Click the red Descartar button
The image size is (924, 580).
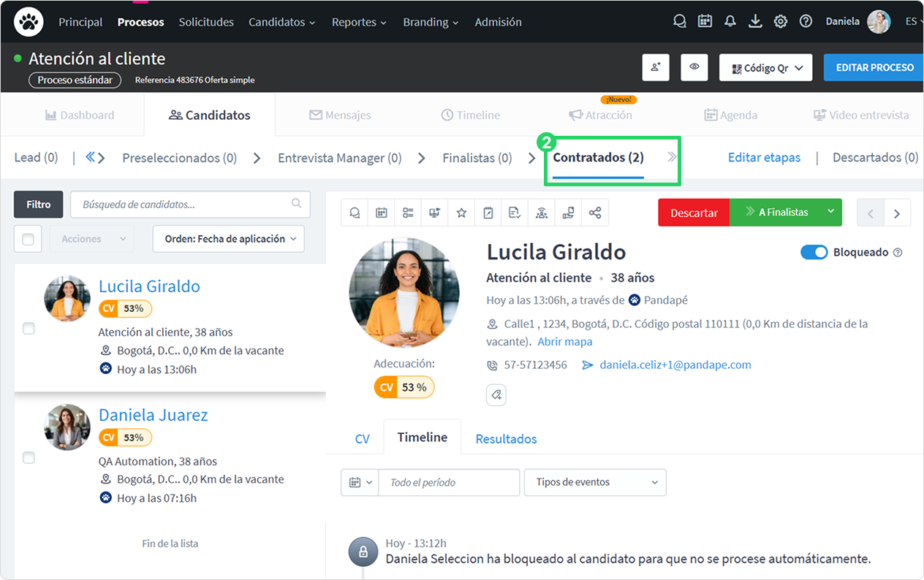(694, 213)
